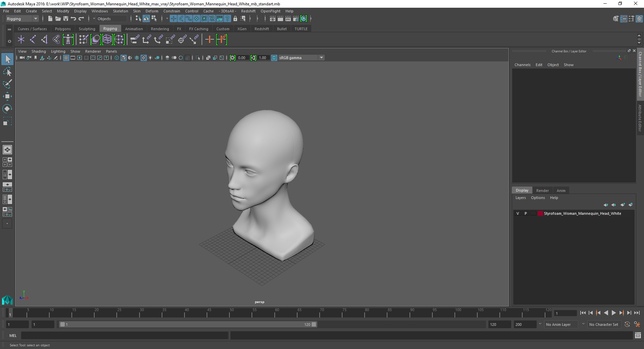Activate the Lasso Select tool
The width and height of the screenshot is (644, 349).
tap(7, 72)
